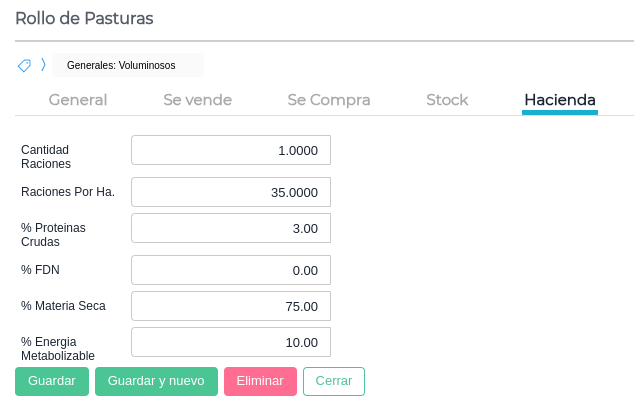This screenshot has height=408, width=634.
Task: Click the chevron arrow next to tag icon
Action: 43,65
